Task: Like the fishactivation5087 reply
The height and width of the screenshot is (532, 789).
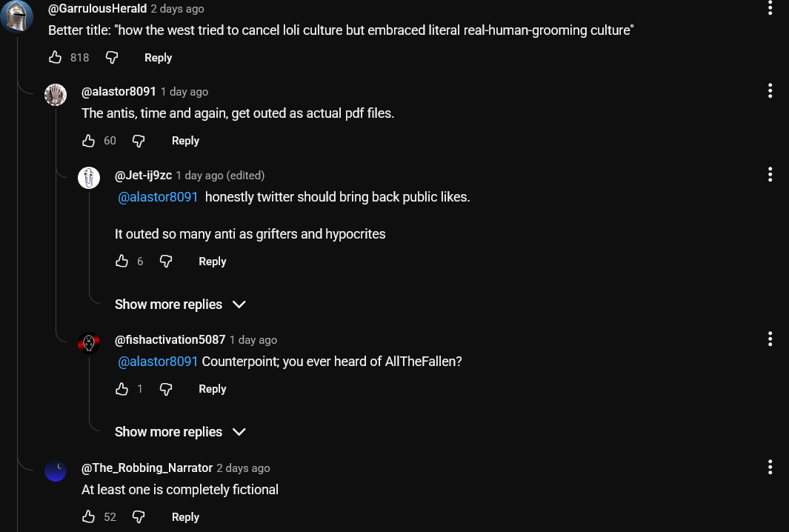Action: coord(122,389)
